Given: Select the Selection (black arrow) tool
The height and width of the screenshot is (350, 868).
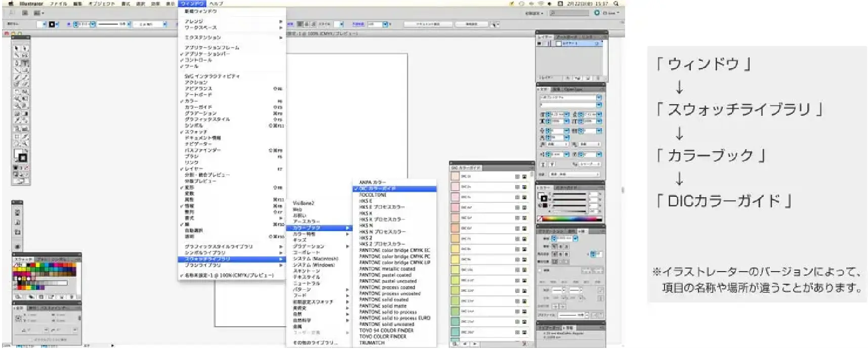Looking at the screenshot, I should pyautogui.click(x=17, y=49).
